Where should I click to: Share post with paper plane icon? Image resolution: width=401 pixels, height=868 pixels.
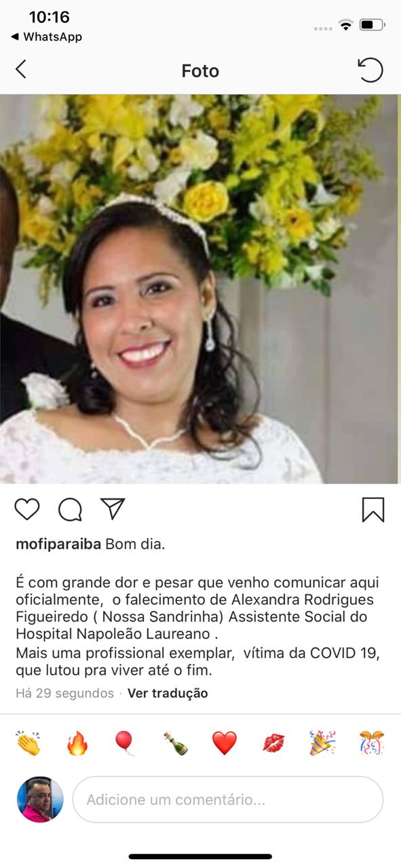click(x=113, y=509)
